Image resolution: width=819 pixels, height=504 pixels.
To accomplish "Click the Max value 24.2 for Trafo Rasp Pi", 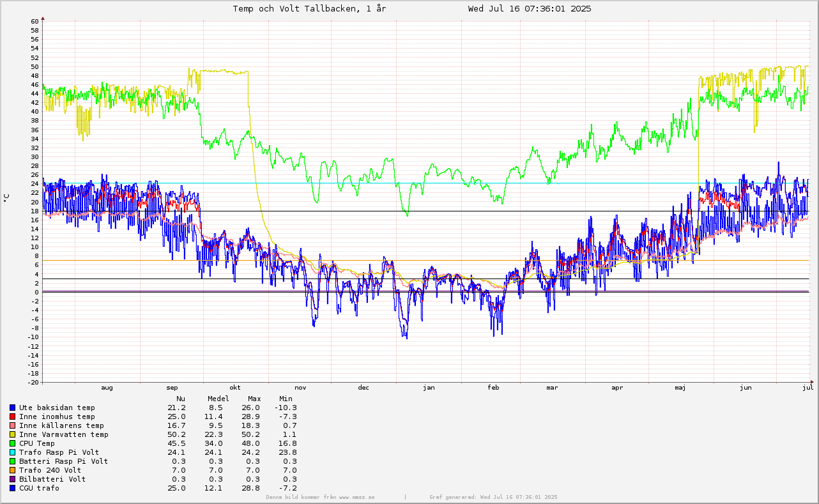I will pos(250,452).
